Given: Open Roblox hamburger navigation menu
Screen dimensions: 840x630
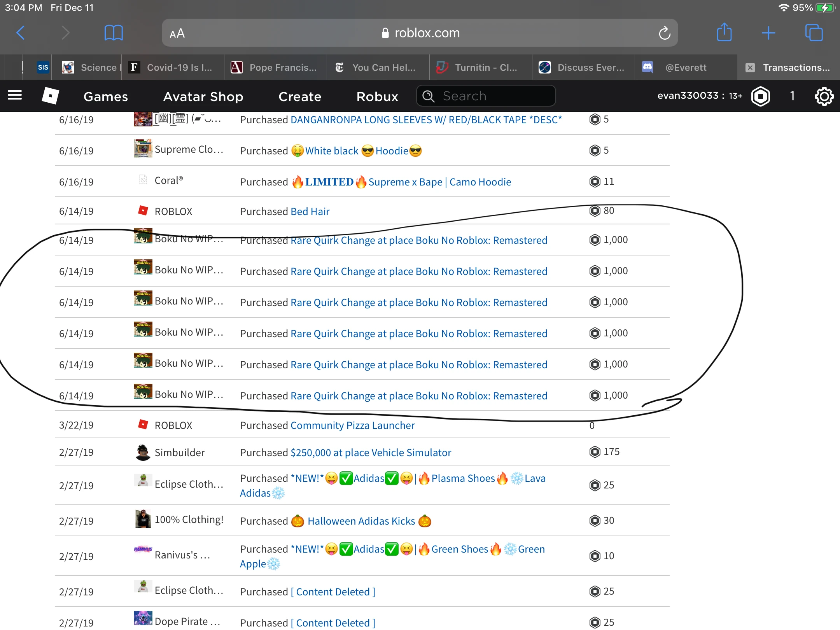Looking at the screenshot, I should [15, 96].
